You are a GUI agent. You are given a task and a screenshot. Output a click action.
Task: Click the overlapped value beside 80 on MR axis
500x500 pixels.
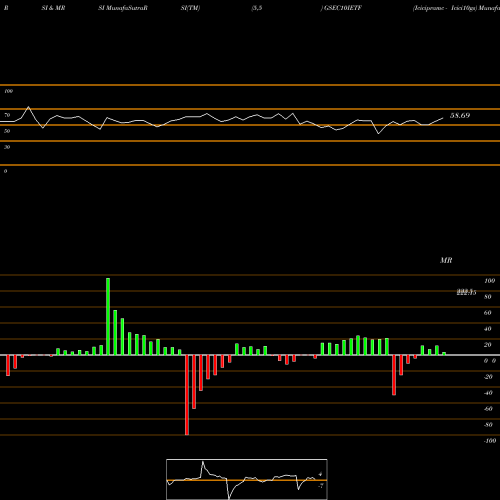[466, 292]
